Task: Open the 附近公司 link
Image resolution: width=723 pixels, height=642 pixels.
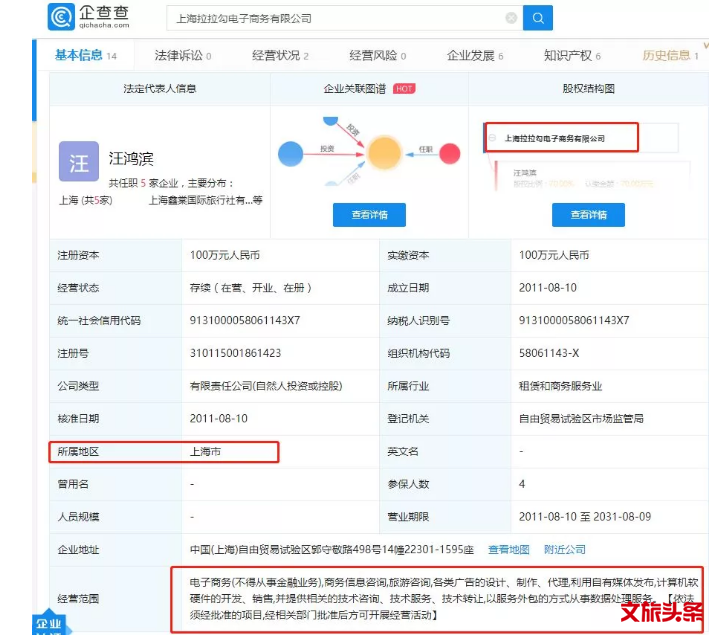Action: point(564,549)
